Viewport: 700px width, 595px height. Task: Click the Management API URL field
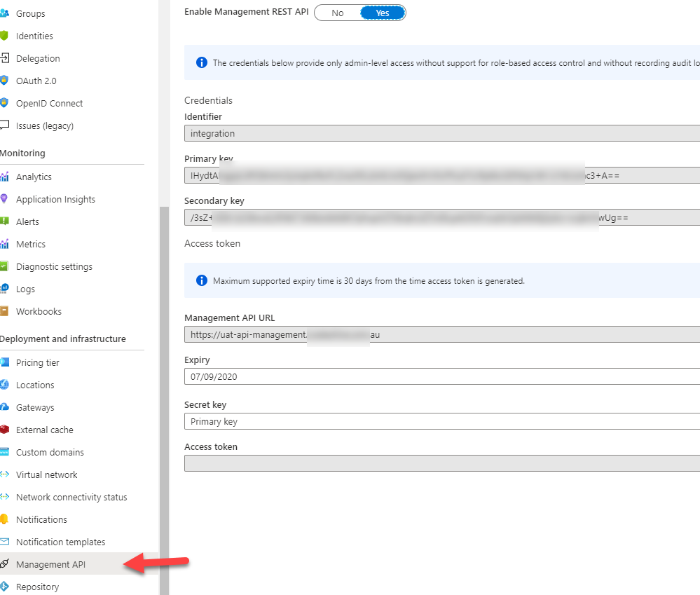(x=441, y=335)
